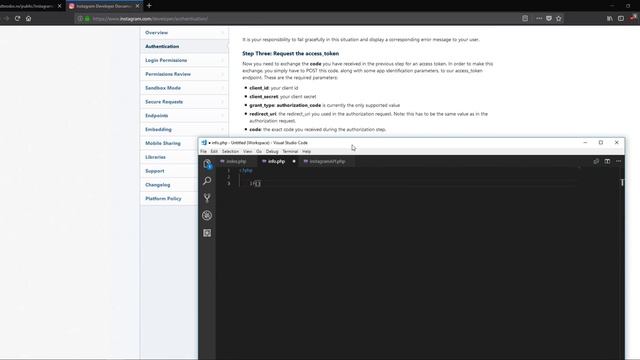Viewport: 640px width, 360px height.
Task: Open Endpoints in docs sidebar
Action: tap(157, 116)
